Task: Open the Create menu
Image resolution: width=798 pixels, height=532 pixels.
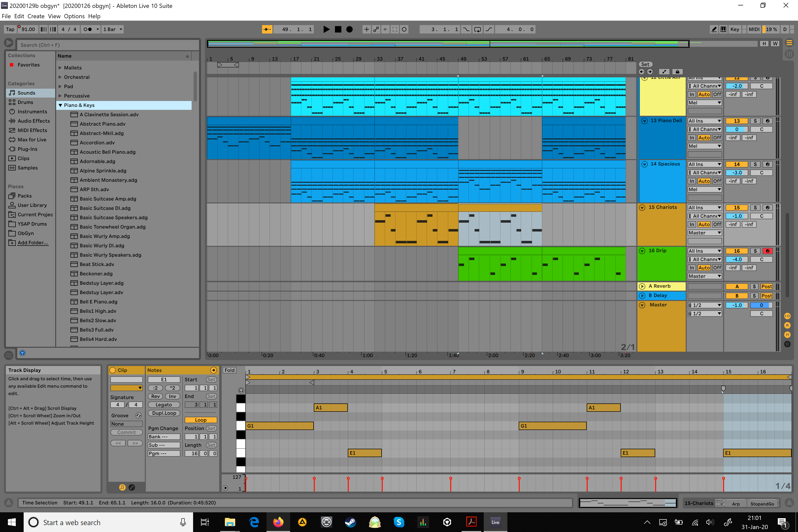Action: pos(36,16)
